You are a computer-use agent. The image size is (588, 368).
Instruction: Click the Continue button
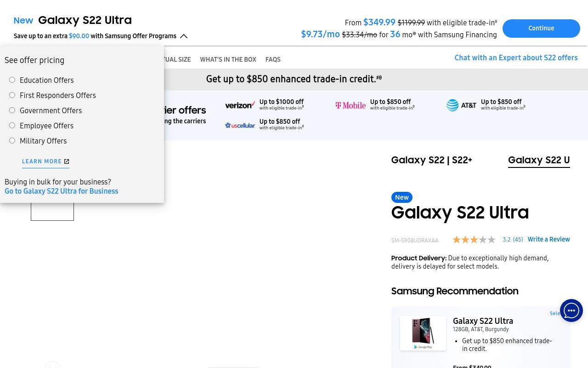(541, 29)
